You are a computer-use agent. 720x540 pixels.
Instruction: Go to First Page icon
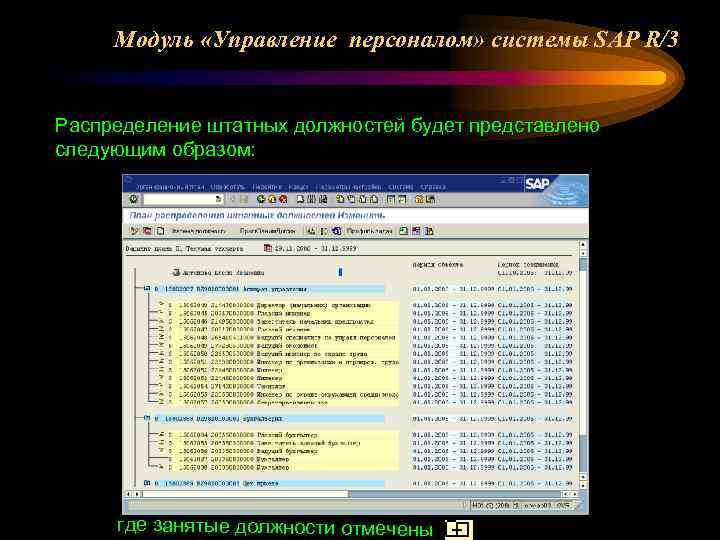pos(340,199)
